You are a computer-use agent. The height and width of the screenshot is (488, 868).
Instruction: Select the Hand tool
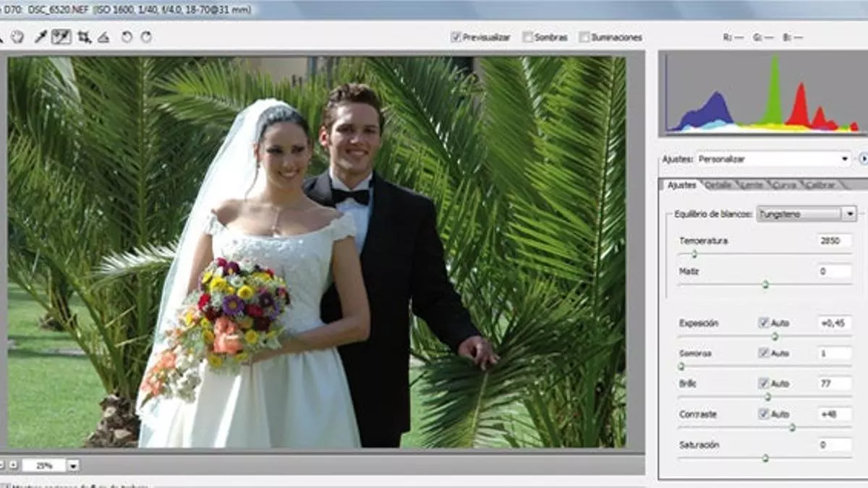(x=17, y=37)
